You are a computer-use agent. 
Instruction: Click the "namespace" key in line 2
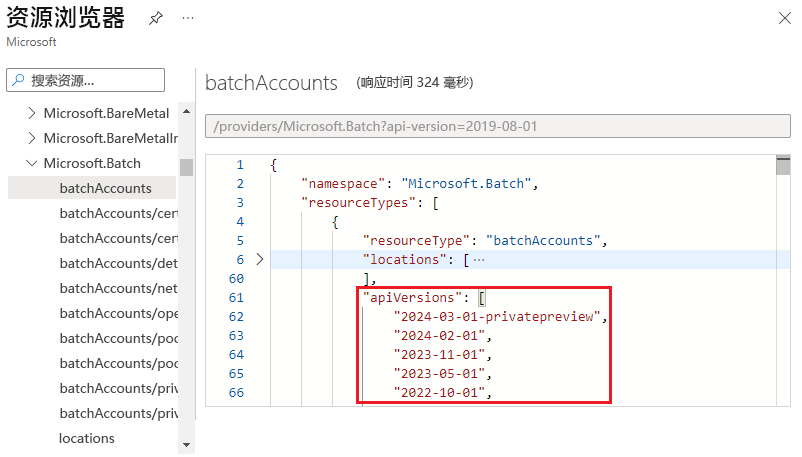point(343,184)
